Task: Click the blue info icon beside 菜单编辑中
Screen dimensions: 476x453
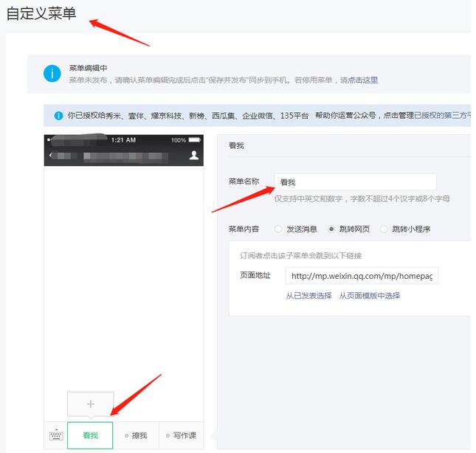Action: (52, 74)
